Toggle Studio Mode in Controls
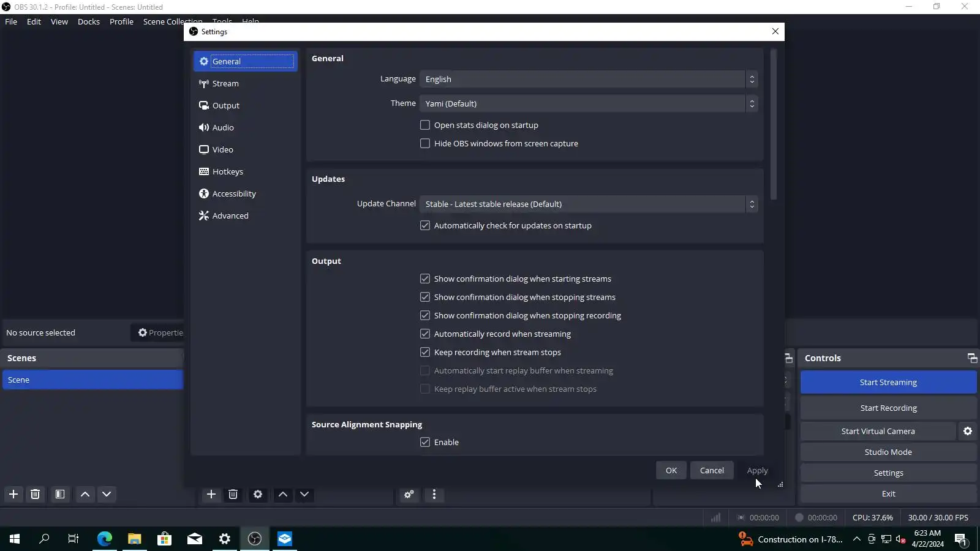This screenshot has width=980, height=551. tap(888, 452)
